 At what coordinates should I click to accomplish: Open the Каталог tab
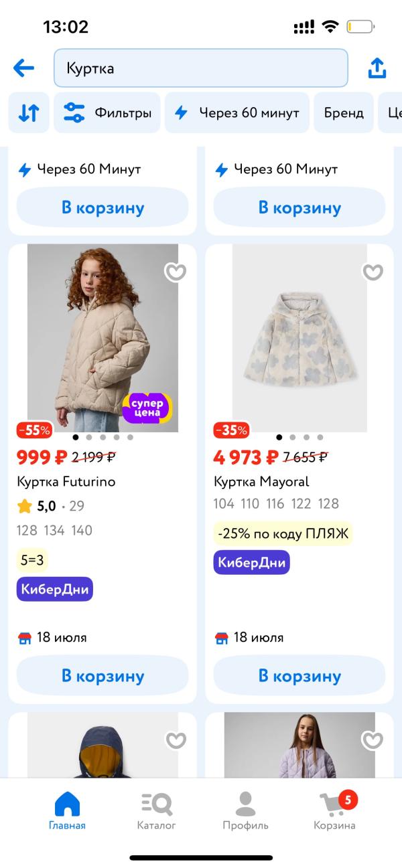tap(156, 810)
